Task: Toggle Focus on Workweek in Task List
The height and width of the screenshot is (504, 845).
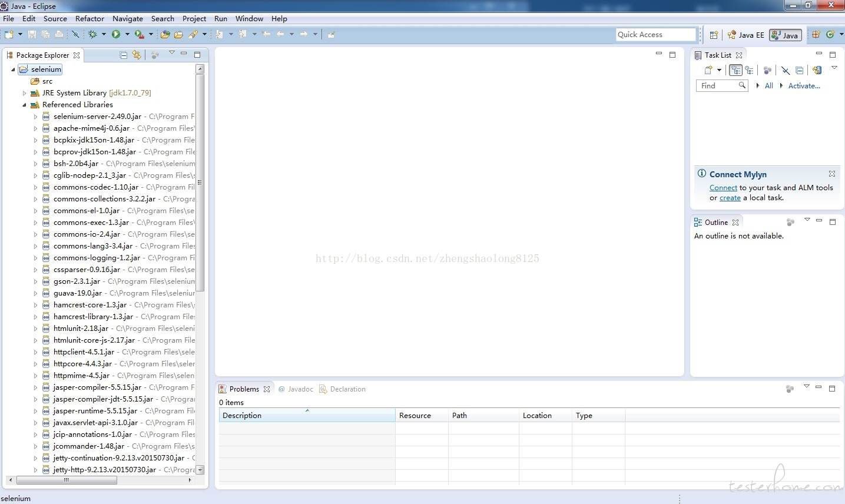Action: (767, 70)
